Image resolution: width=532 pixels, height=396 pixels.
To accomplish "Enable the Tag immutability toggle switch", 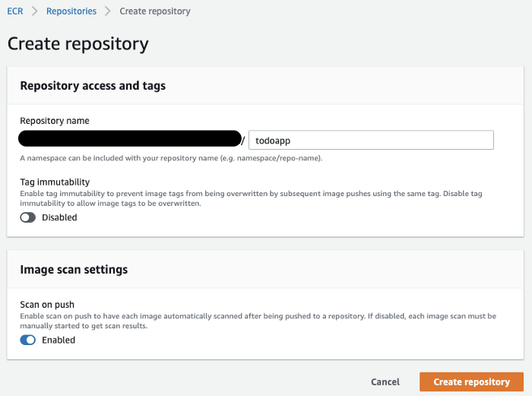I will 28,217.
